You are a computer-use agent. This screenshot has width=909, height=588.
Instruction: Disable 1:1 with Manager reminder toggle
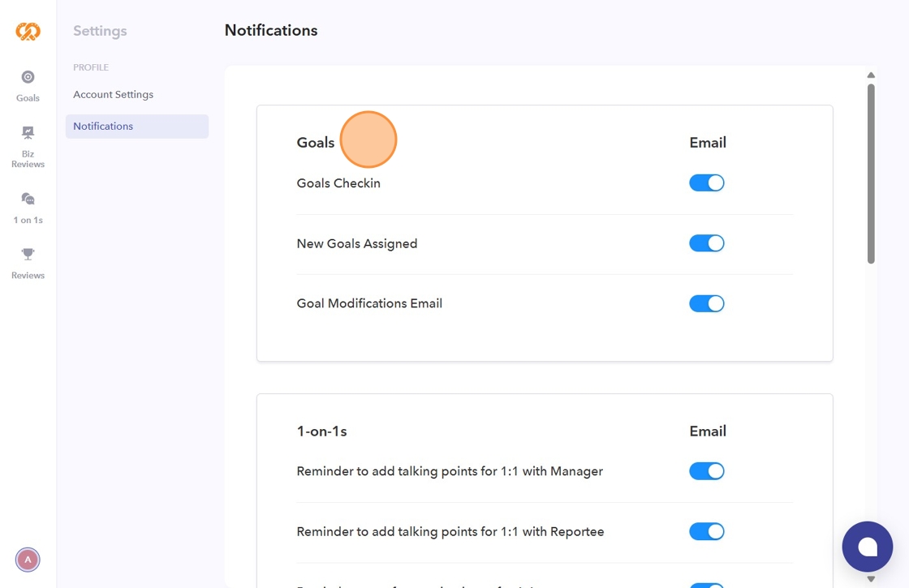pyautogui.click(x=706, y=471)
